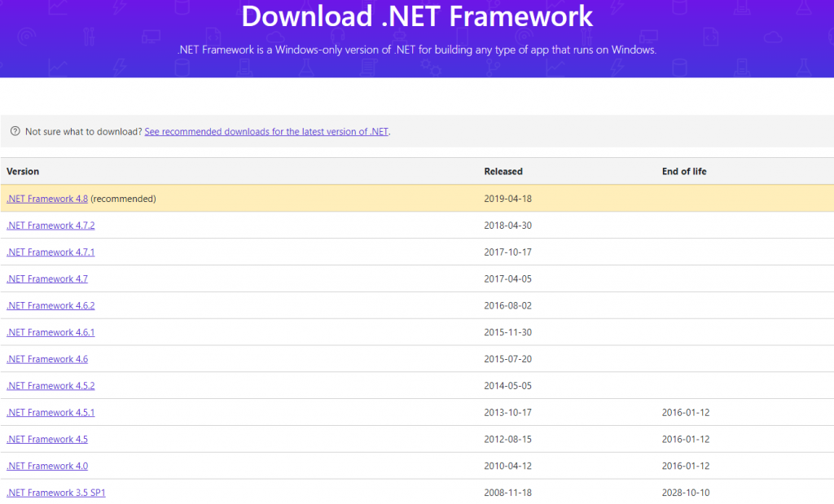Select the release date 2016-08-02

point(507,305)
